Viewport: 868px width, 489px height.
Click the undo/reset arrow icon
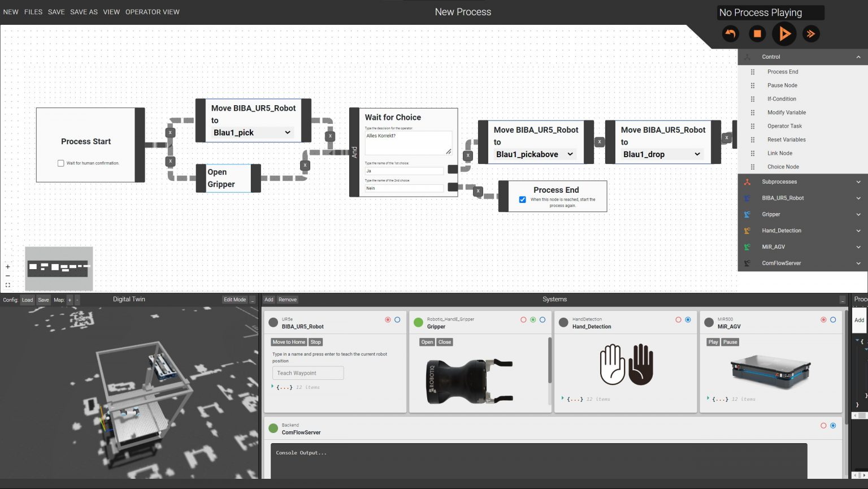tap(730, 33)
